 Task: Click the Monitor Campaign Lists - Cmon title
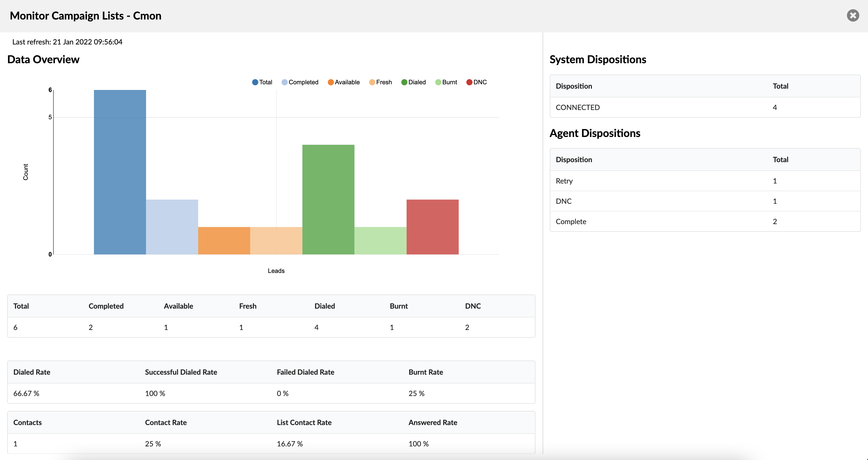pyautogui.click(x=86, y=16)
